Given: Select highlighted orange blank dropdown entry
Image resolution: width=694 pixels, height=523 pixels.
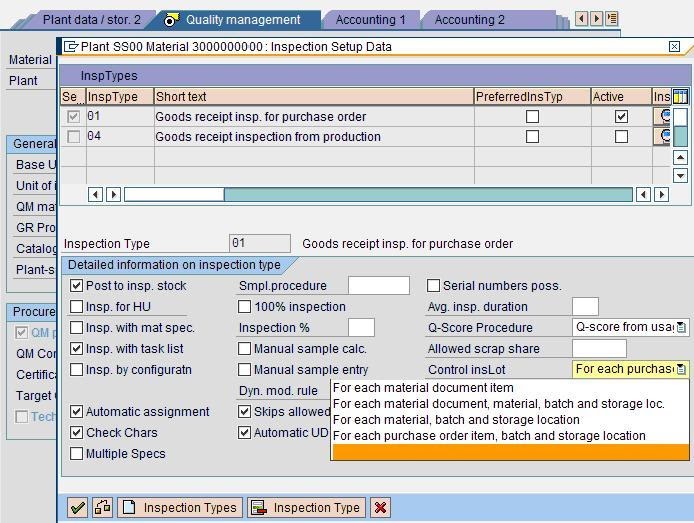Looking at the screenshot, I should point(510,452).
